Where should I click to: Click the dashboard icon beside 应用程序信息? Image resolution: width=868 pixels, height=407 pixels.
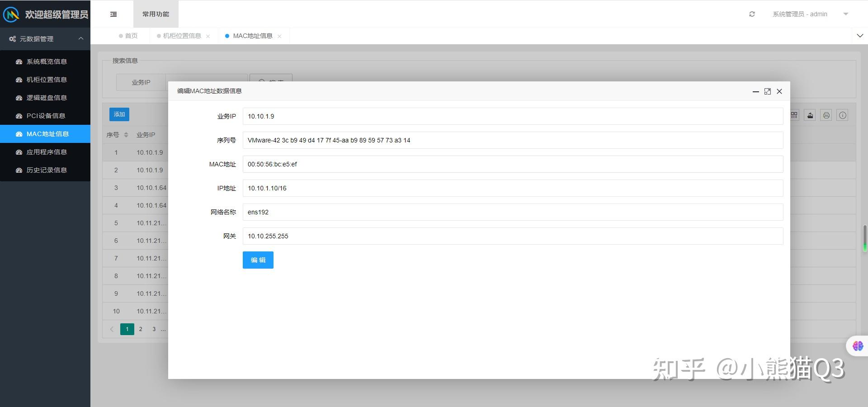19,152
